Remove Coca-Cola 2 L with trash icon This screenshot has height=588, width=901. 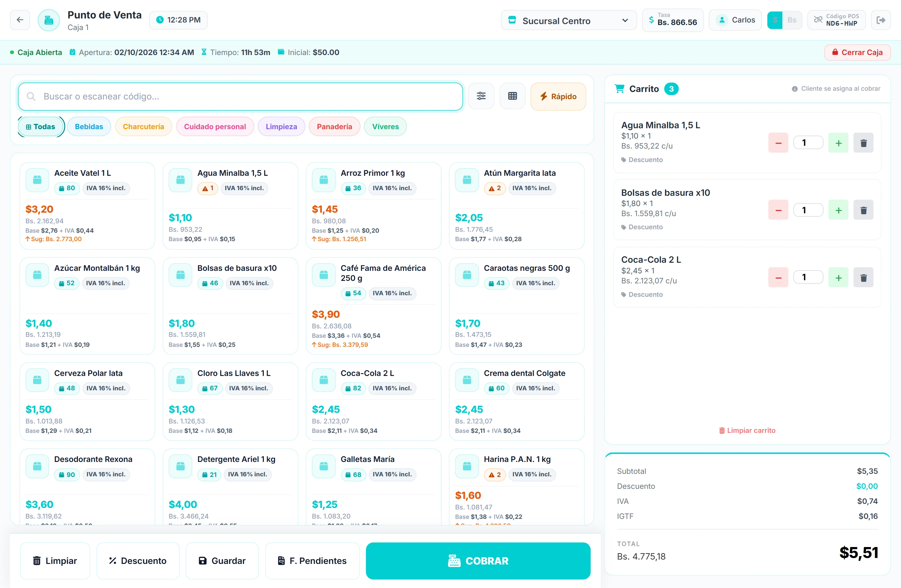coord(863,277)
